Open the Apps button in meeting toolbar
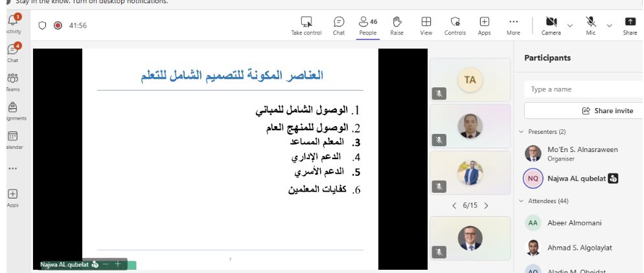This screenshot has height=273, width=644. (484, 25)
